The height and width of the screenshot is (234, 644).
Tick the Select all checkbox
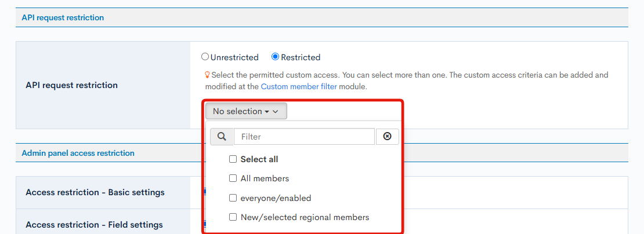(x=233, y=159)
